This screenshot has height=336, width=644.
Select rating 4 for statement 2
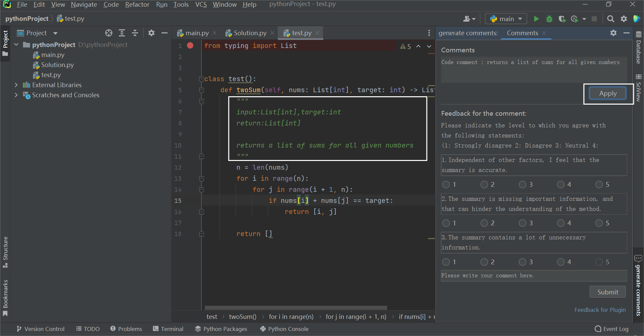(561, 223)
